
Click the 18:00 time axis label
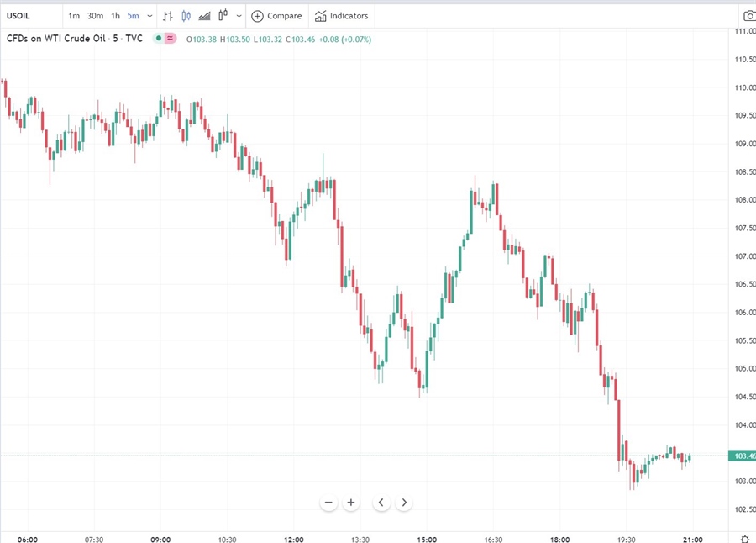559,539
